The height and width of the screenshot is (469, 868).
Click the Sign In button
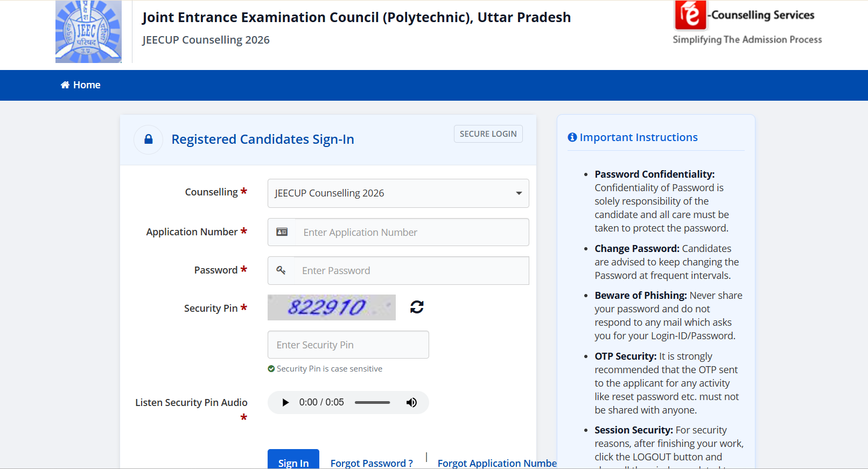(293, 460)
